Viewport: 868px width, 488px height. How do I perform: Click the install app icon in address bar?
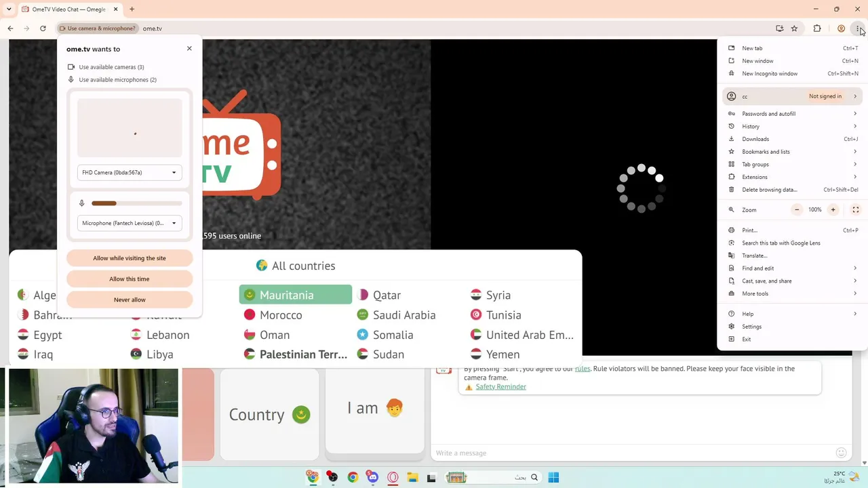point(780,28)
